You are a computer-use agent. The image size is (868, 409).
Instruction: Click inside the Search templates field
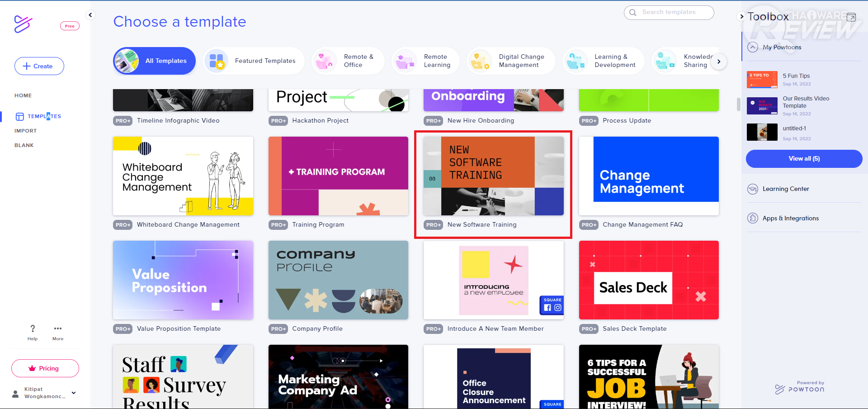click(674, 13)
